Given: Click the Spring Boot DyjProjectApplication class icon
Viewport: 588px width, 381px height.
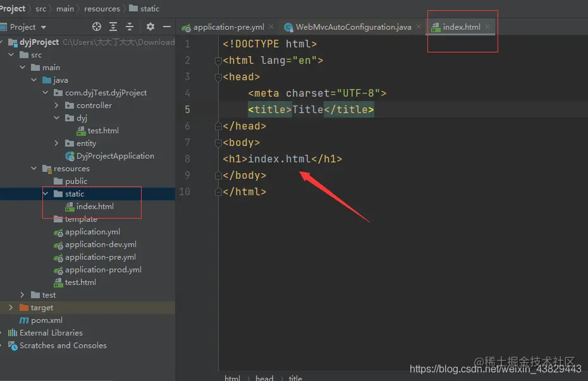Looking at the screenshot, I should point(70,156).
